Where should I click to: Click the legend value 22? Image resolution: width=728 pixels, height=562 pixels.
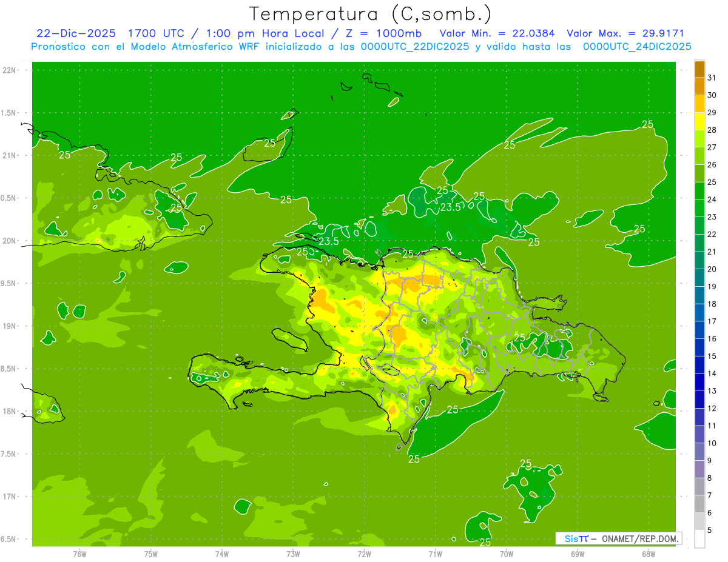[x=712, y=234]
